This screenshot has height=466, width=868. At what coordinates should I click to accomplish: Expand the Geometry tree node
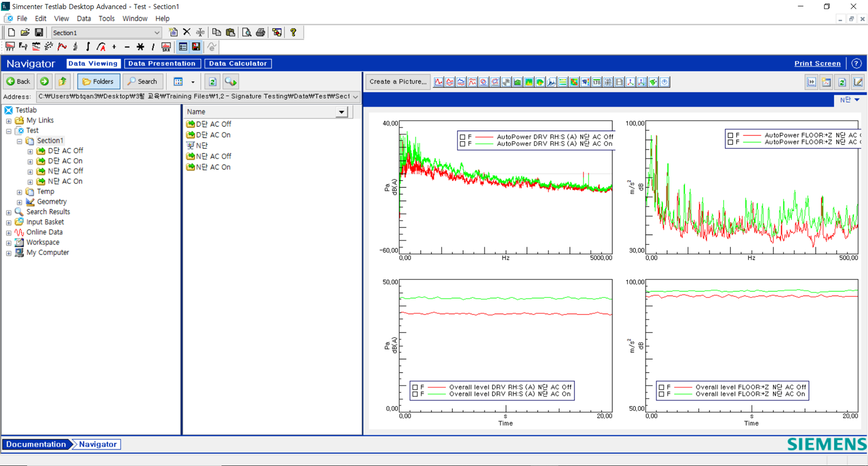[x=20, y=202]
